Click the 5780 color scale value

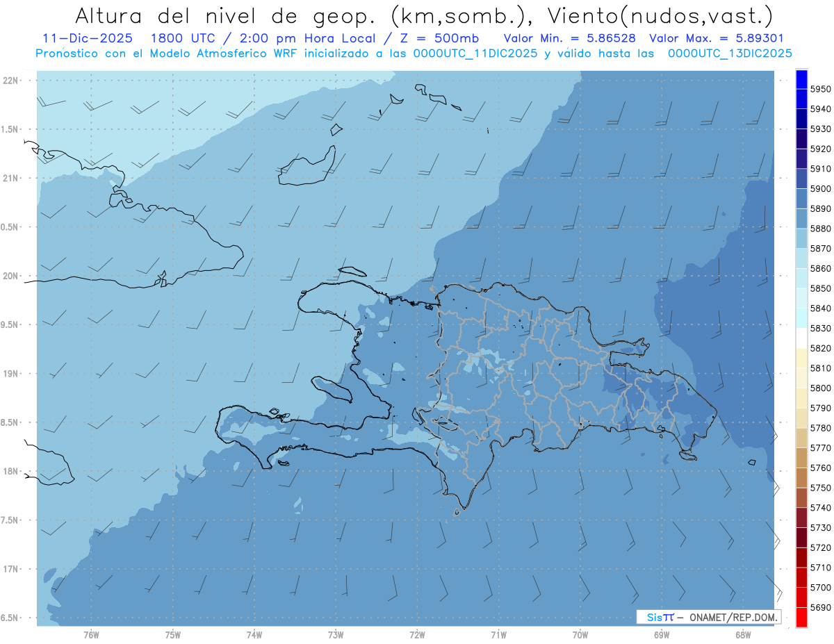821,428
